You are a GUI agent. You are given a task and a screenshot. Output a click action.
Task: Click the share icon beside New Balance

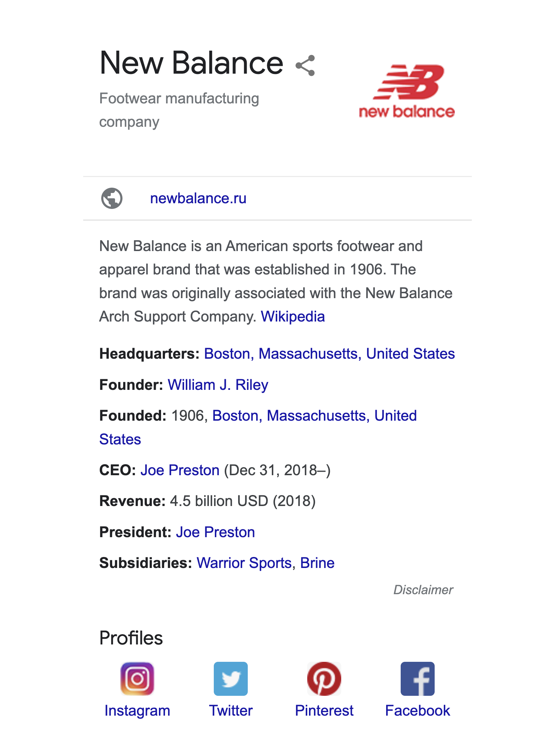click(x=305, y=66)
